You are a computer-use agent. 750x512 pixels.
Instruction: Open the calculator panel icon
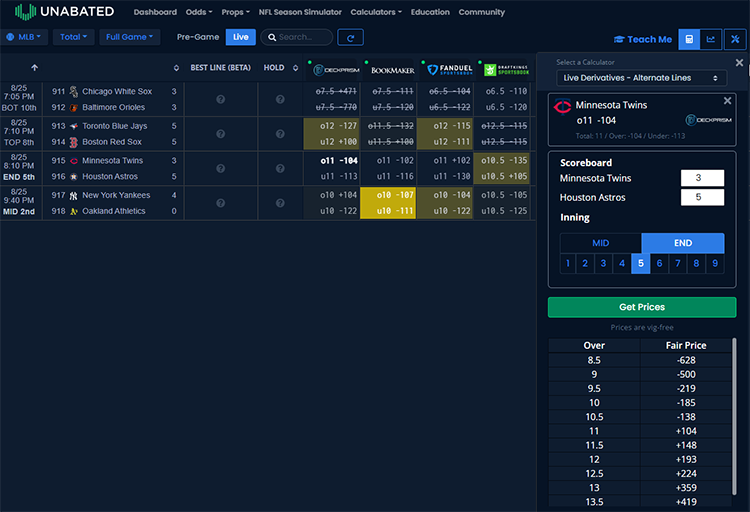pos(689,39)
